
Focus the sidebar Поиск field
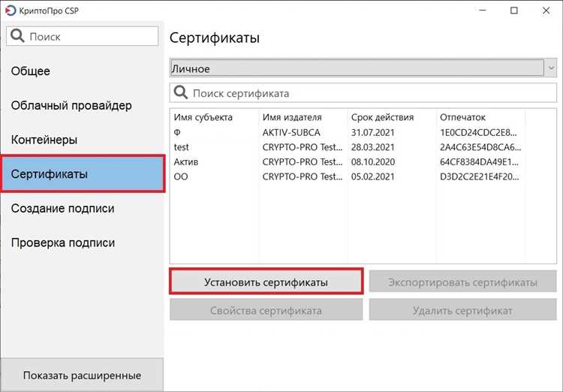[83, 36]
